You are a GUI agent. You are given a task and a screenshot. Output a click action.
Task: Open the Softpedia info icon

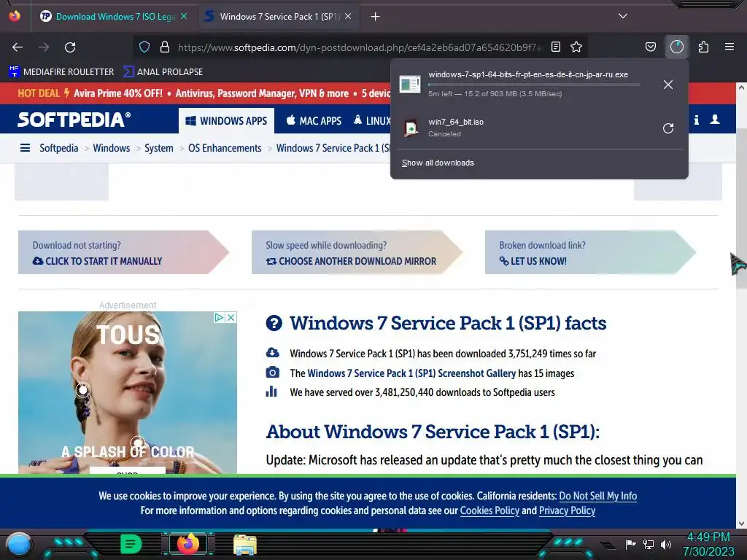(x=697, y=120)
